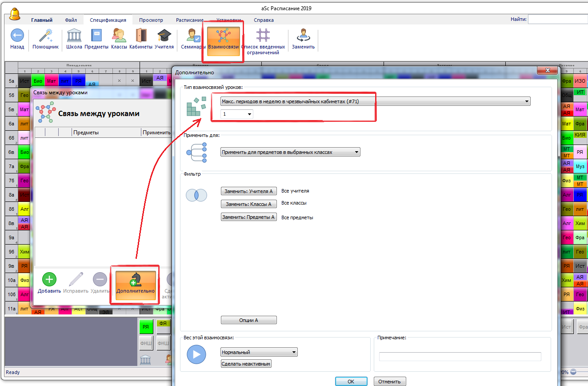Click the Дополнительно advanced button
The image size is (588, 386).
tap(136, 283)
